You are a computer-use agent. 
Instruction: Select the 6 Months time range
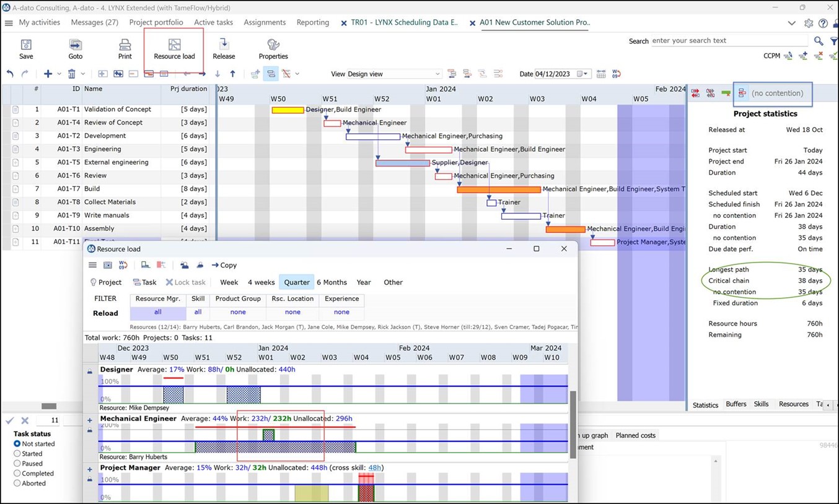pyautogui.click(x=332, y=282)
